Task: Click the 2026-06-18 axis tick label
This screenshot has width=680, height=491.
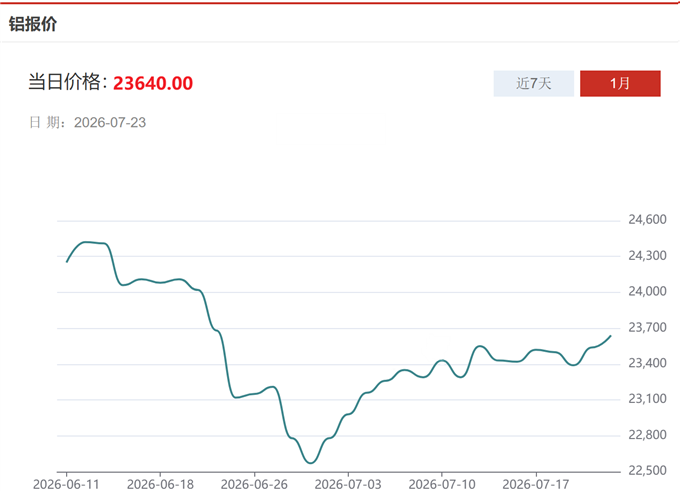Action: tap(160, 484)
